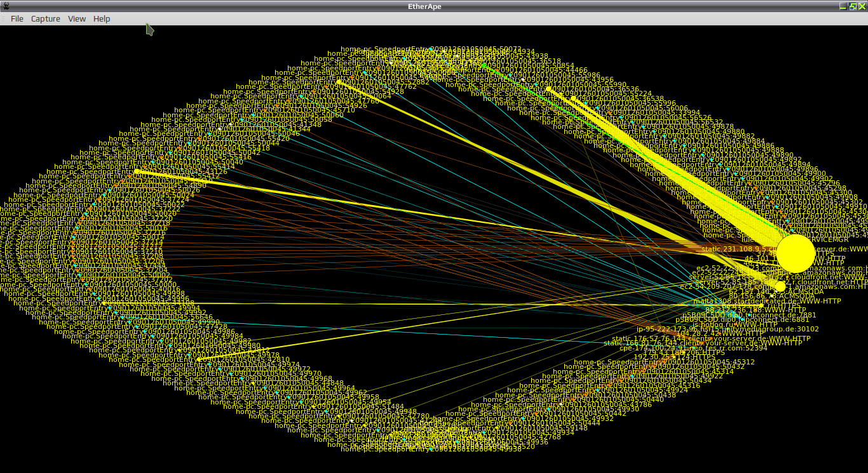Click the home-pc node label ending :51484
The height and width of the screenshot is (473, 868).
point(313,406)
